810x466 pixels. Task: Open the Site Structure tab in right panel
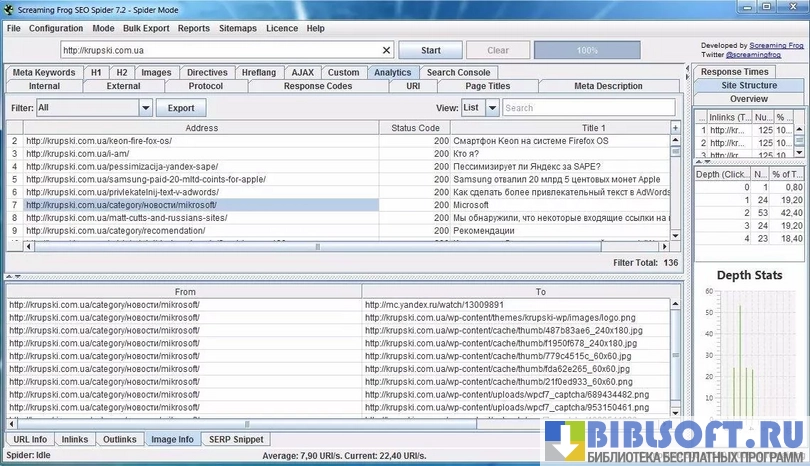pos(749,86)
